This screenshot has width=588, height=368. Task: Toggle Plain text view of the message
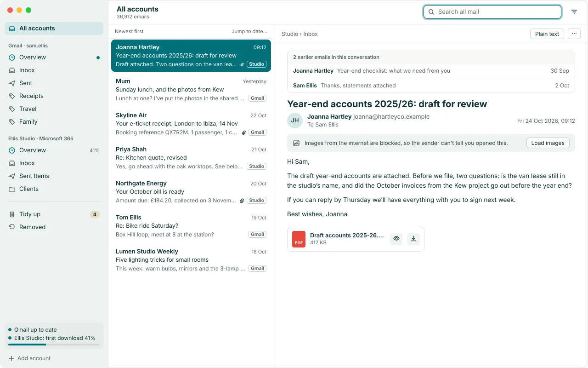547,34
